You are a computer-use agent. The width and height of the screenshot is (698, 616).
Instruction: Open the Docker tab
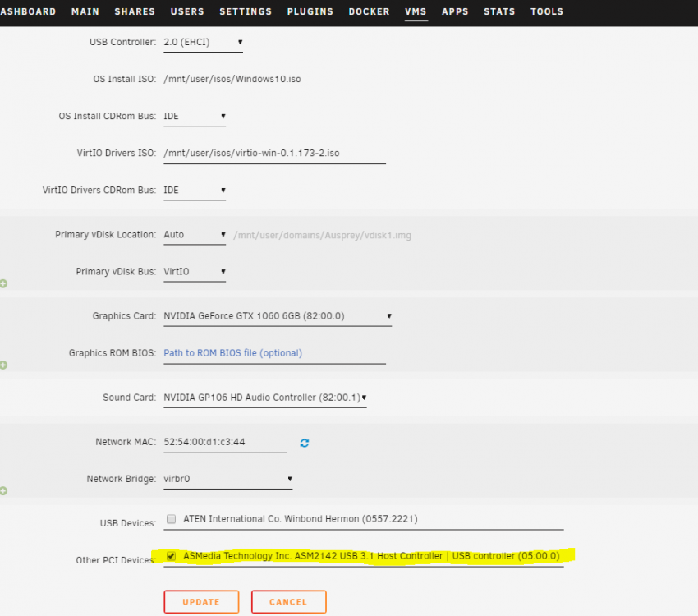(x=369, y=11)
